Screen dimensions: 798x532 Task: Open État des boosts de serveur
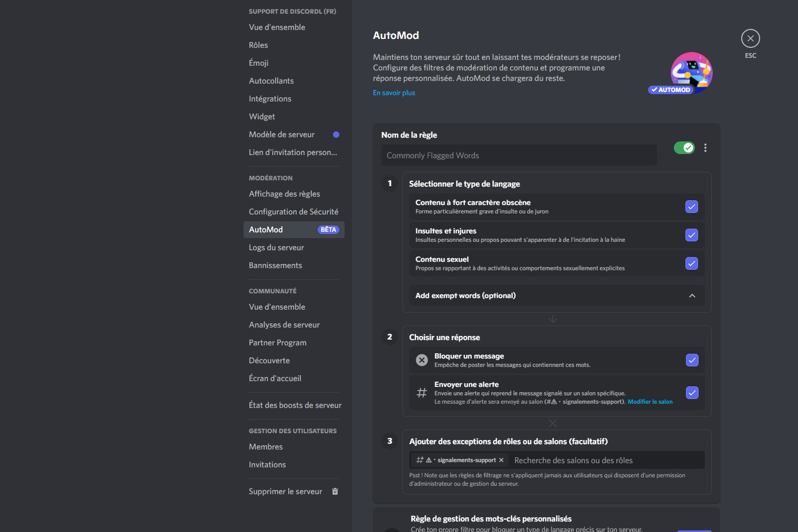point(294,405)
